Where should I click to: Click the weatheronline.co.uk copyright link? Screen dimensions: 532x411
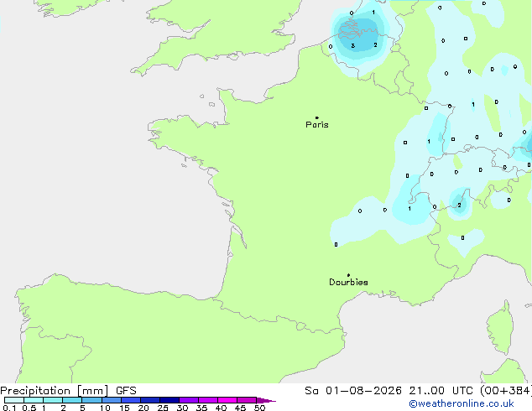click(462, 403)
